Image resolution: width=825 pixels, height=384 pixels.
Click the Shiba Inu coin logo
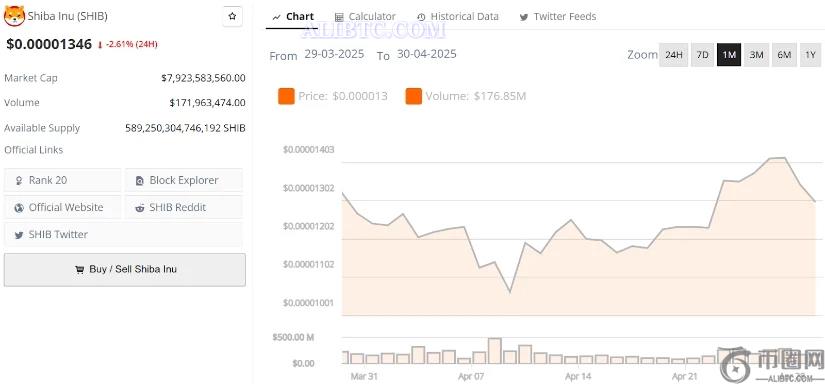click(x=14, y=16)
